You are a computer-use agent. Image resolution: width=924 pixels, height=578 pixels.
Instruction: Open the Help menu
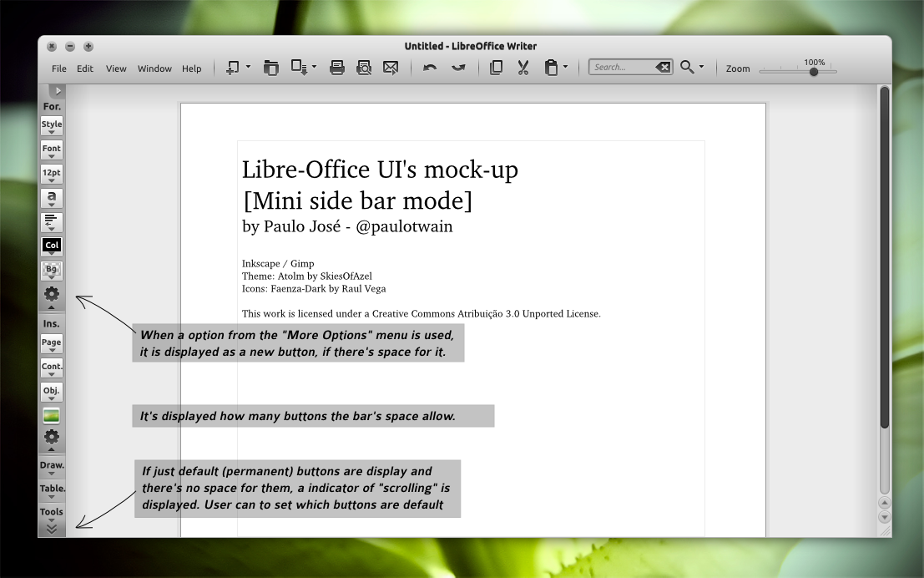coord(191,68)
